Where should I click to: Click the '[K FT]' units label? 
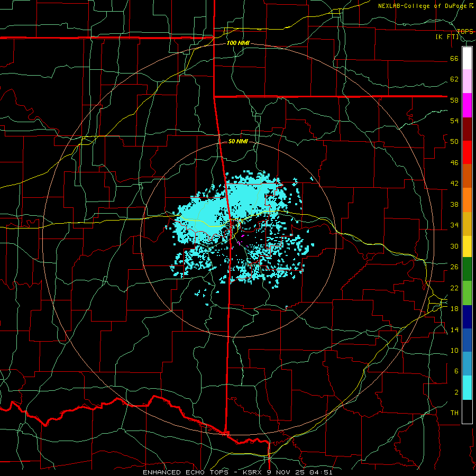click(x=447, y=37)
